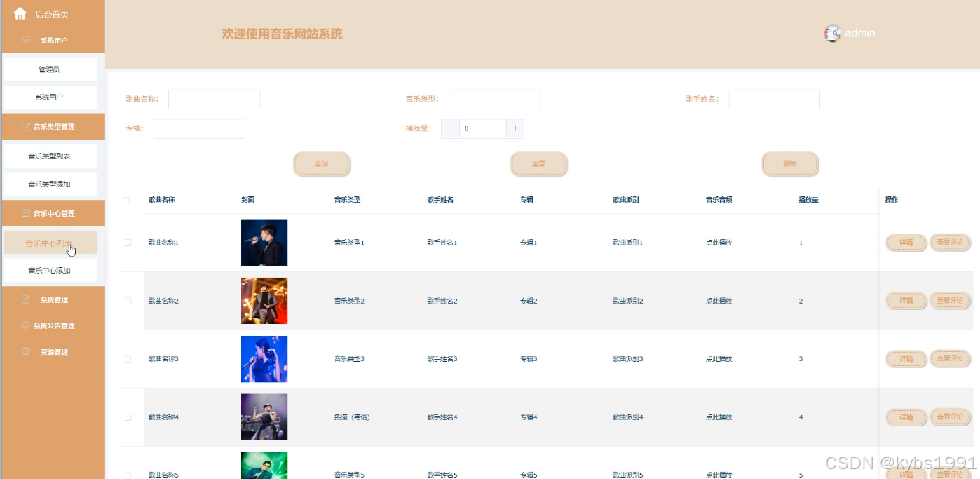The image size is (980, 479).
Task: Check the box for 歌曲名称4 row
Action: point(128,417)
